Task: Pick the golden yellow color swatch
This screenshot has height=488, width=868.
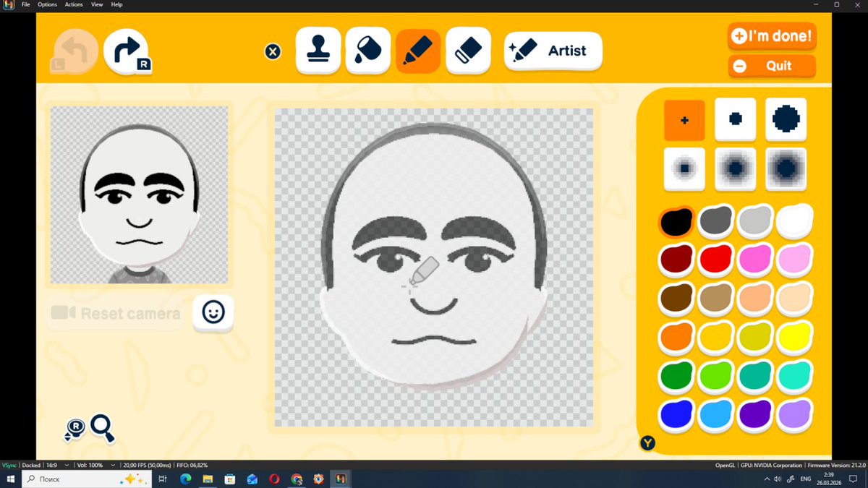Action: (716, 337)
